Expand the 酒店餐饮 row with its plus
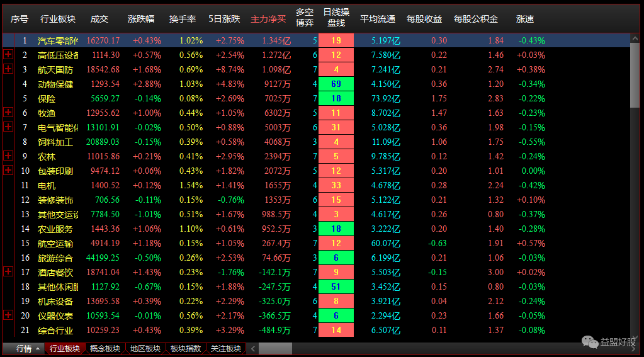Viewport: 644px width, 357px height. click(8, 272)
